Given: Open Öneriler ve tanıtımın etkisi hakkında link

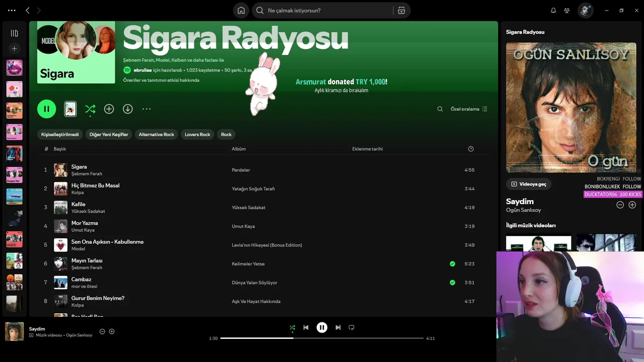Looking at the screenshot, I should [161, 80].
